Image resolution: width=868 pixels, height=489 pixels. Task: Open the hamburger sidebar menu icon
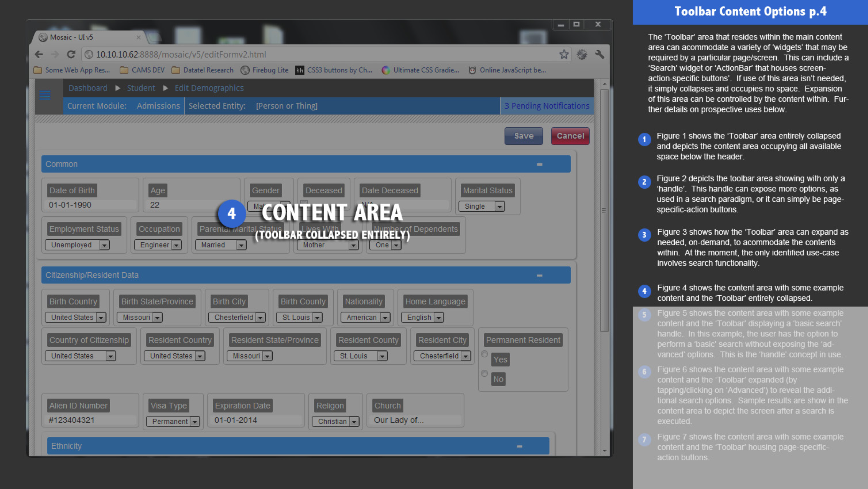coord(45,95)
